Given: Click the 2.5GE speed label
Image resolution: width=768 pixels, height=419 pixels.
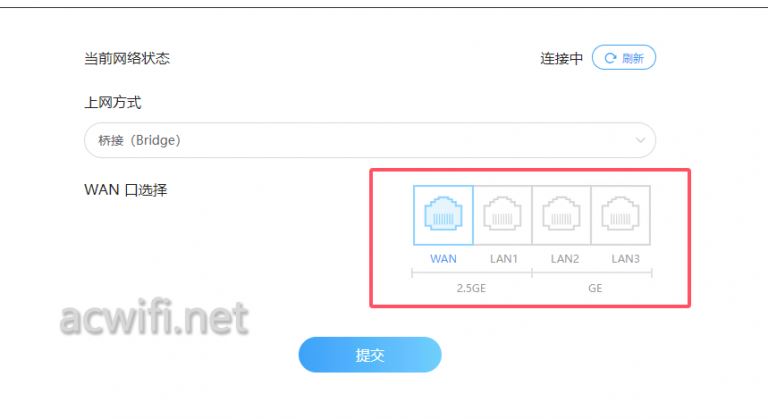Looking at the screenshot, I should [471, 288].
